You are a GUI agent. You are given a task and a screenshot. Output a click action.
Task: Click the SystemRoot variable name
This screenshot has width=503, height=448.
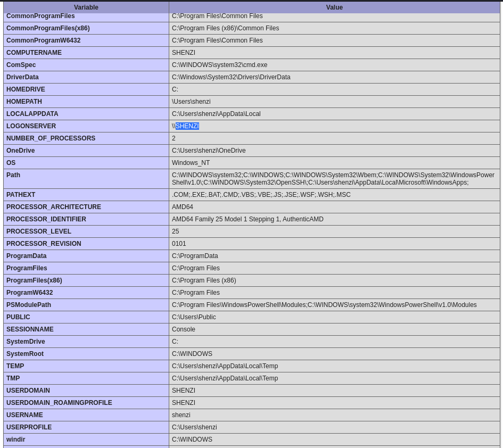click(x=25, y=353)
